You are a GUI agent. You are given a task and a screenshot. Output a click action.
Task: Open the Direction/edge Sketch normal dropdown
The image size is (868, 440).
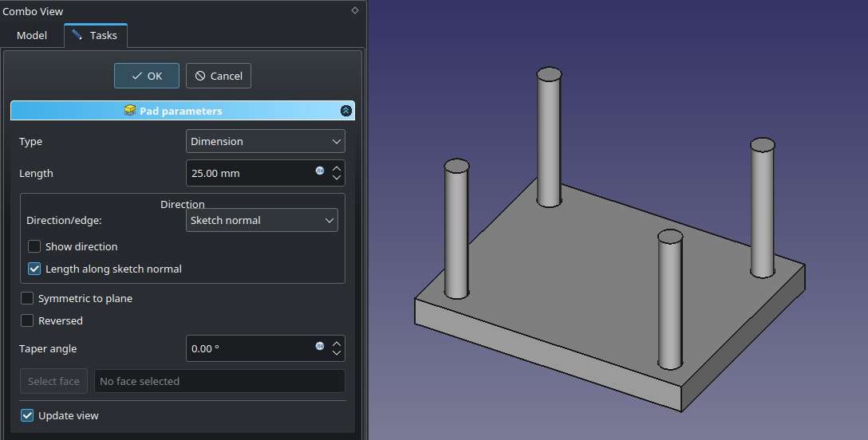click(x=262, y=220)
